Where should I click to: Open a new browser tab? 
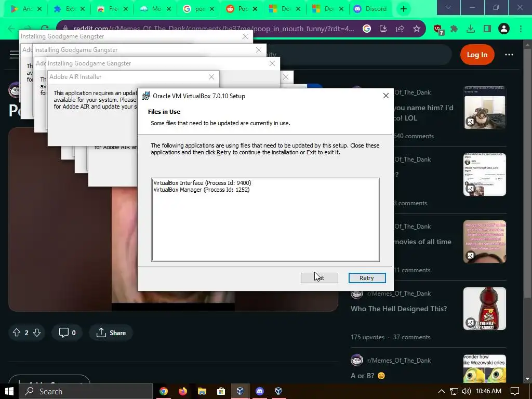tap(403, 9)
